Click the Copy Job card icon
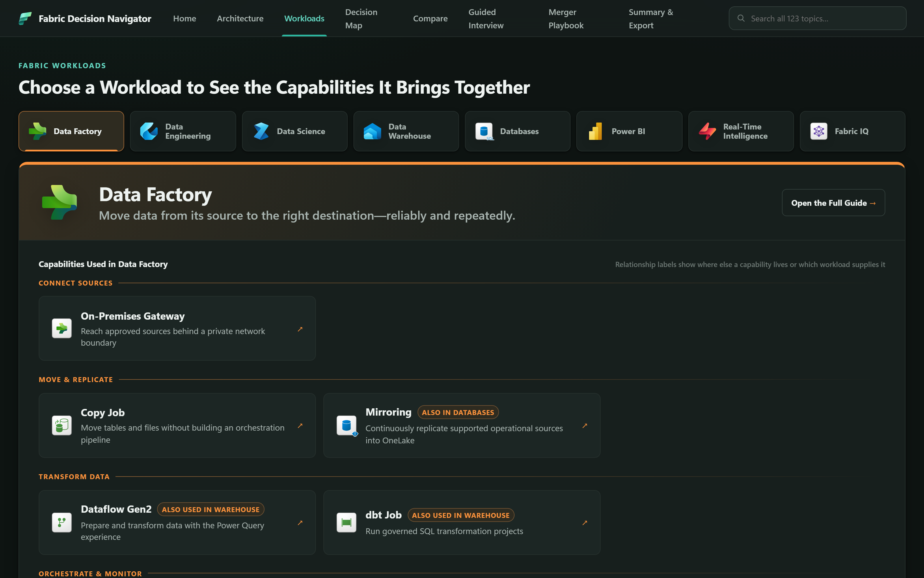924x578 pixels. pos(62,425)
